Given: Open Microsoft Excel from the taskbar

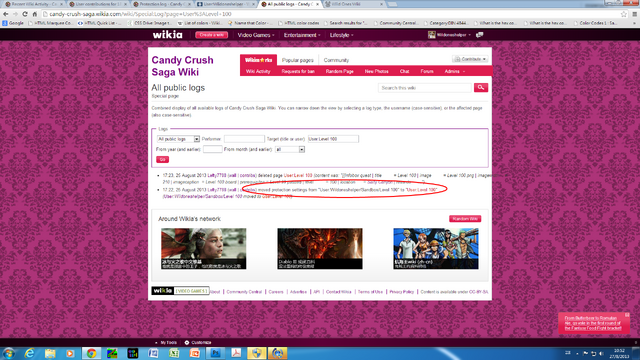Looking at the screenshot, I should (x=174, y=353).
